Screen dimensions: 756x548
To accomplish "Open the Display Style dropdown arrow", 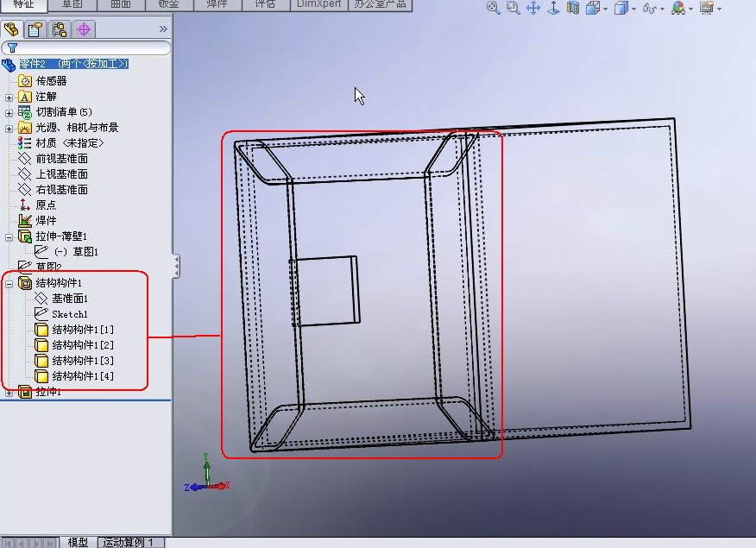I will 633,9.
